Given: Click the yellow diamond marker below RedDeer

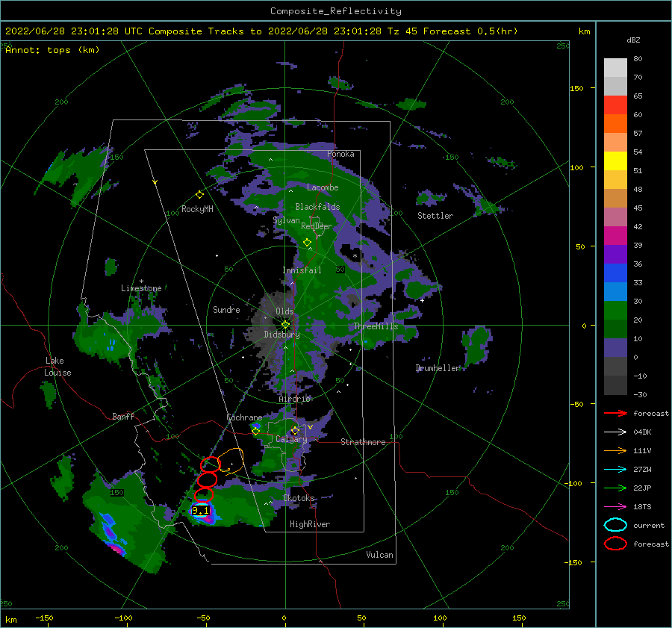Looking at the screenshot, I should pos(307,243).
